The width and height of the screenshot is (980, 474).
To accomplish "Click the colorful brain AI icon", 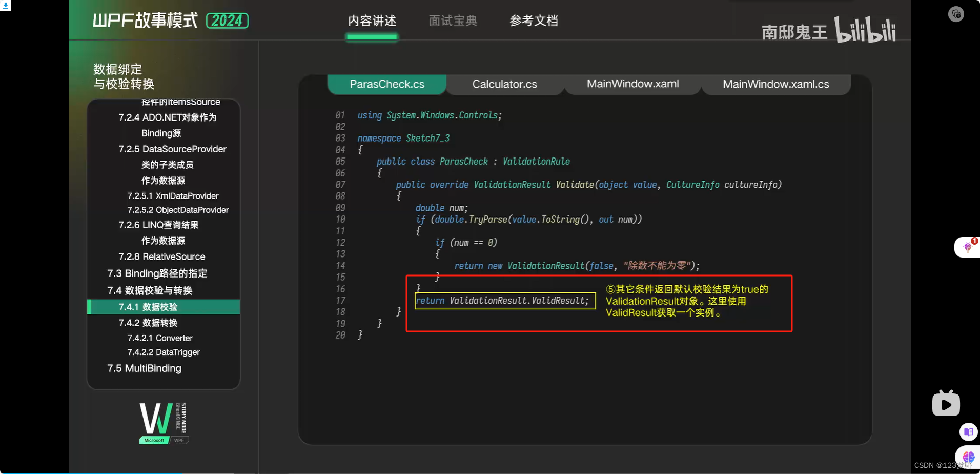I will pyautogui.click(x=968, y=457).
